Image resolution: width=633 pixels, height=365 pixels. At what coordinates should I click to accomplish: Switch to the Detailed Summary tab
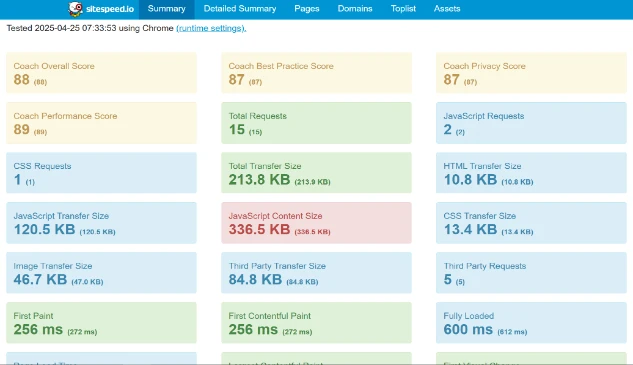[x=240, y=9]
